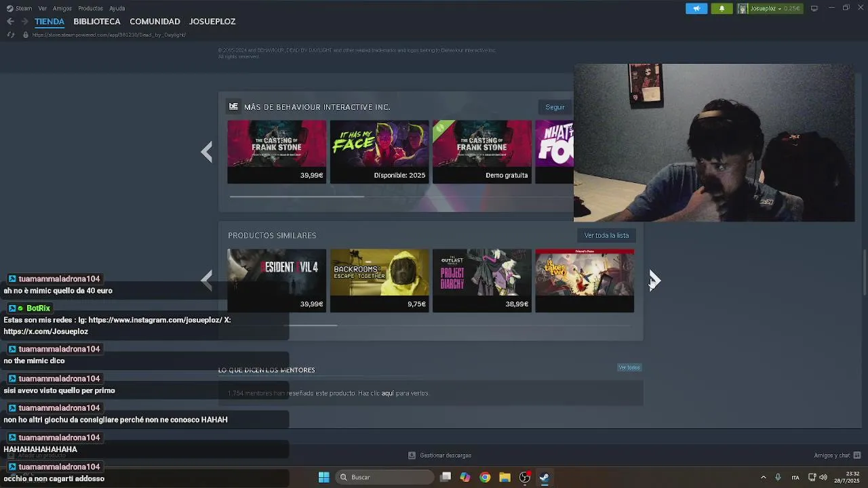Viewport: 868px width, 488px height.
Task: Open the Ver menu
Action: pos(43,8)
